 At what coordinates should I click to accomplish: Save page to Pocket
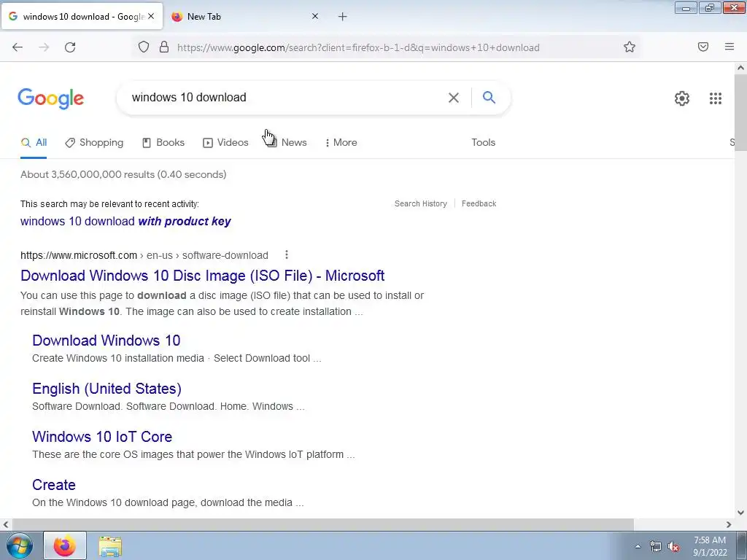tap(703, 47)
